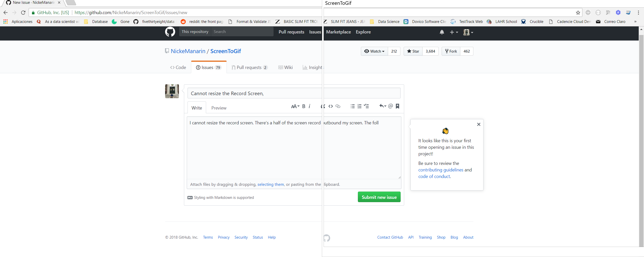This screenshot has width=644, height=257.
Task: Open the contributing guidelines link
Action: click(441, 170)
